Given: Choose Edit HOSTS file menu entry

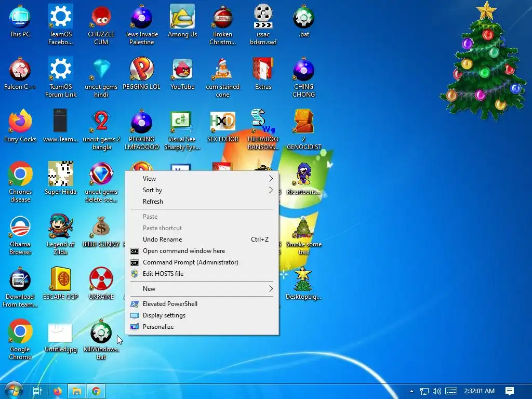Looking at the screenshot, I should (202, 274).
